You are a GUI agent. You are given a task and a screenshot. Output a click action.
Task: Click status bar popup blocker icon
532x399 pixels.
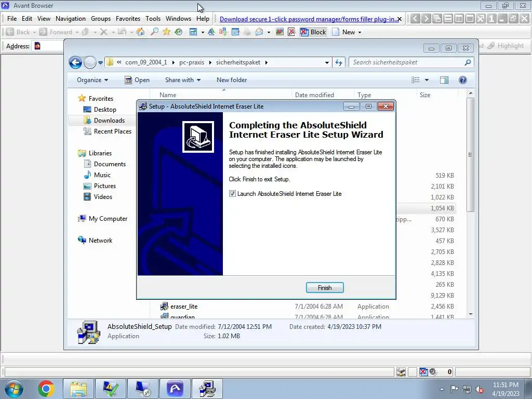click(x=423, y=372)
